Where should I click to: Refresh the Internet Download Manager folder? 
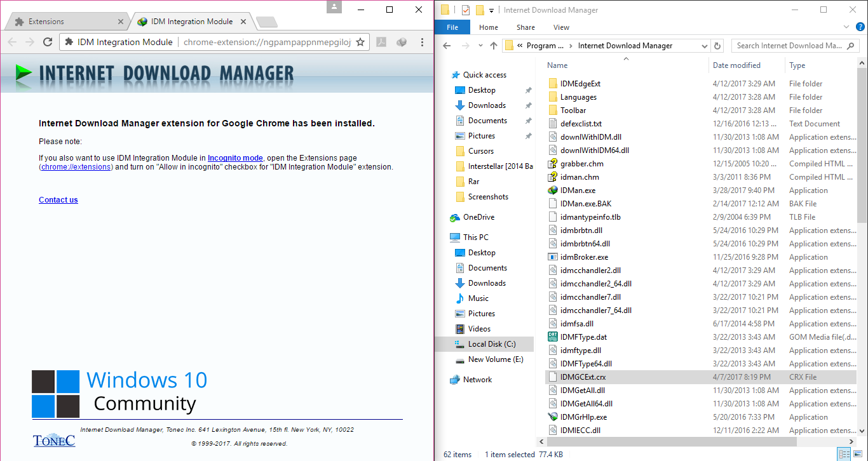click(717, 45)
